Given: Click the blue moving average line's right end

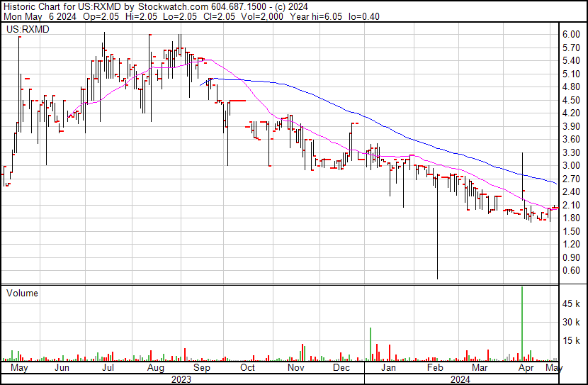Looking at the screenshot, I should (556, 184).
